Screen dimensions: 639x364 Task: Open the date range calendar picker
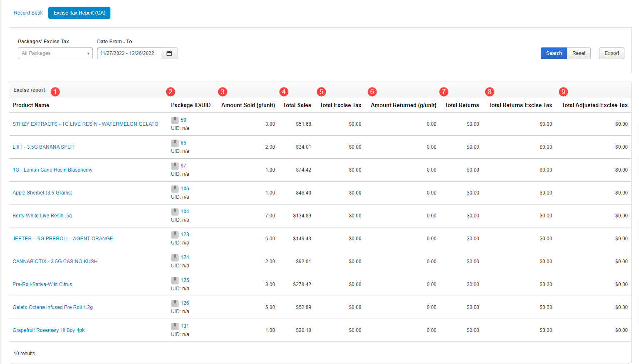coord(169,53)
